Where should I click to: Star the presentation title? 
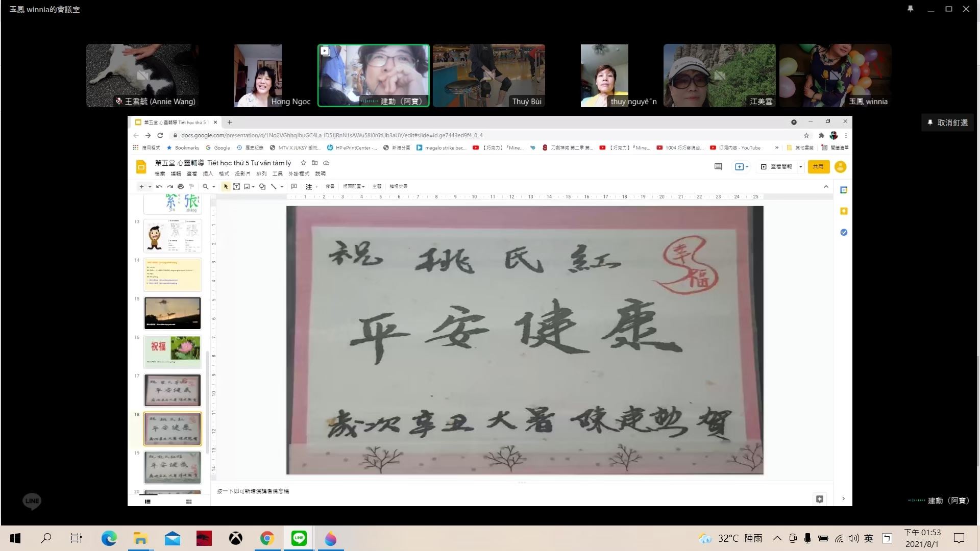click(303, 163)
